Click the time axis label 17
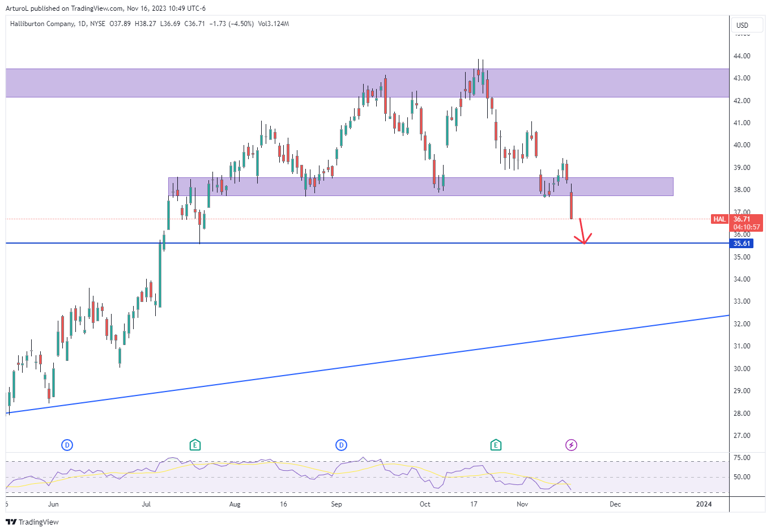Screen dimensions: 771x532 tap(474, 504)
